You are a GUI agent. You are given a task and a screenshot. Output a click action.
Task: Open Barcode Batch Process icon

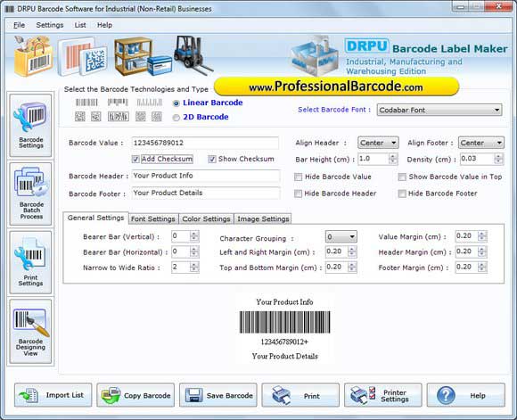pyautogui.click(x=30, y=194)
